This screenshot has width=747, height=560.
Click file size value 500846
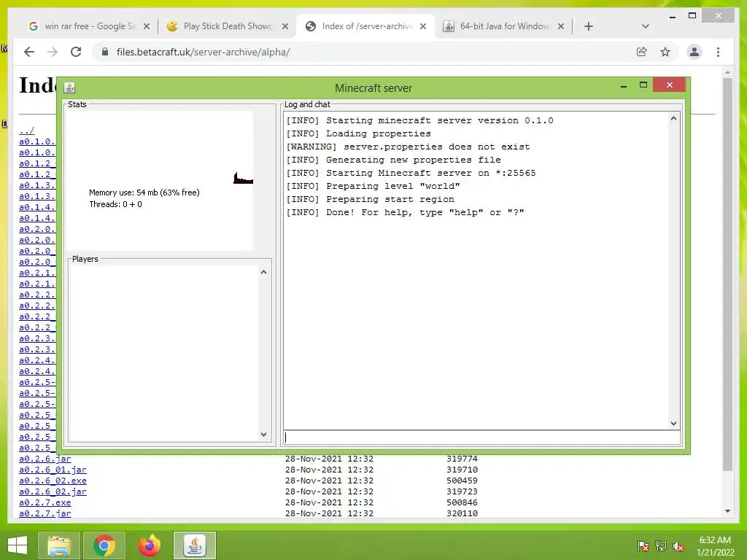[462, 503]
